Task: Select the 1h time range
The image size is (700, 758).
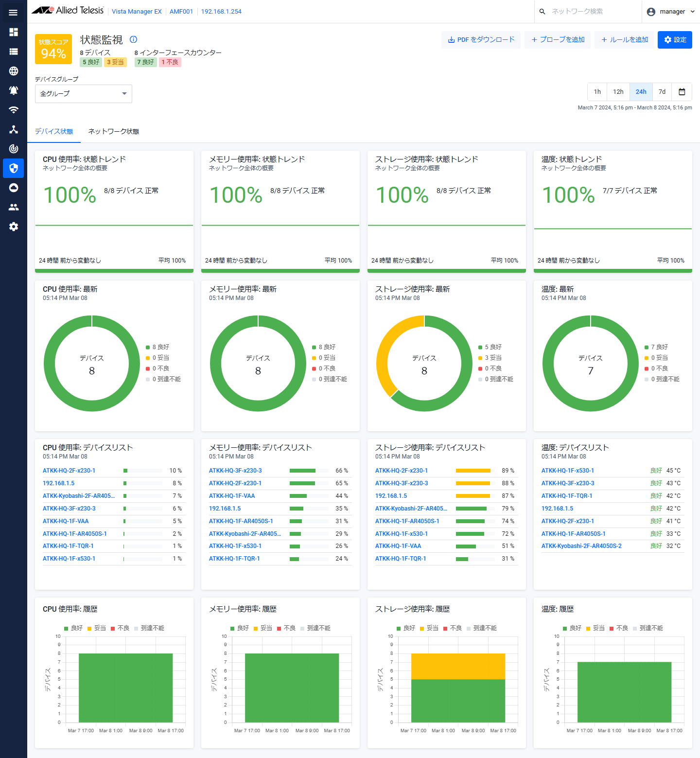Action: coord(597,91)
